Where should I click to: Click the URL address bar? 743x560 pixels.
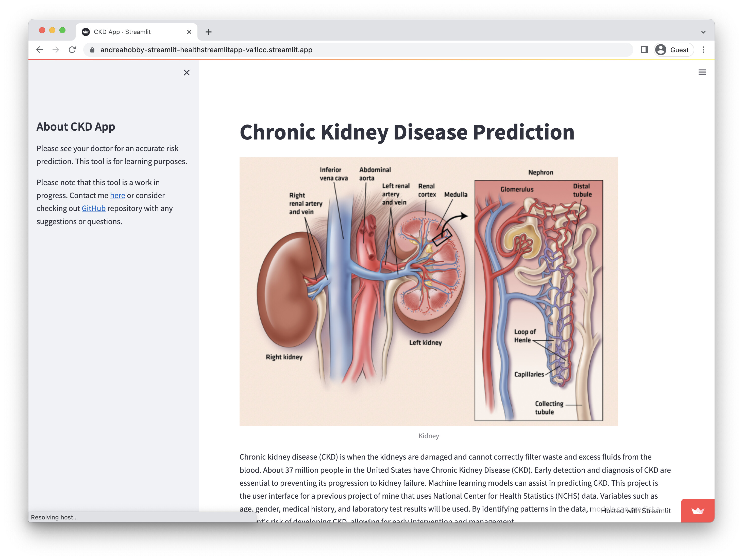click(x=336, y=50)
